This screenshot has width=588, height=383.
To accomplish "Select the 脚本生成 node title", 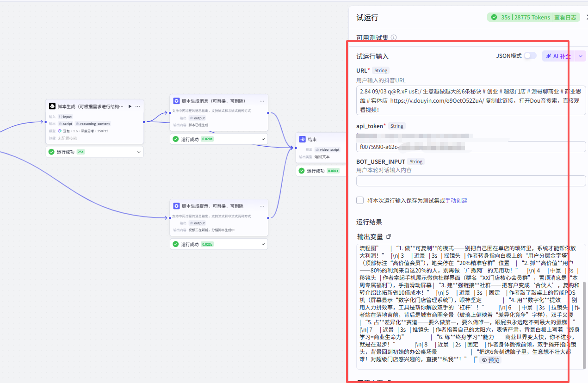I will (x=91, y=106).
